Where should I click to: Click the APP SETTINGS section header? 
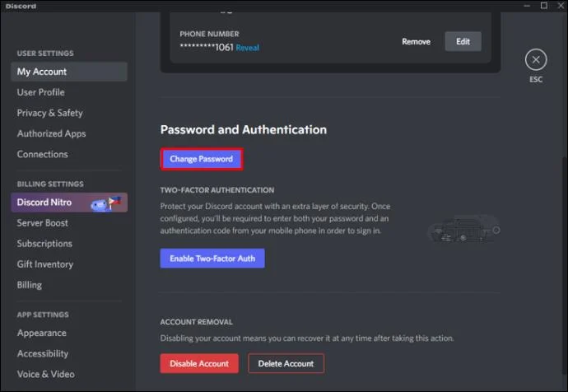click(x=43, y=315)
